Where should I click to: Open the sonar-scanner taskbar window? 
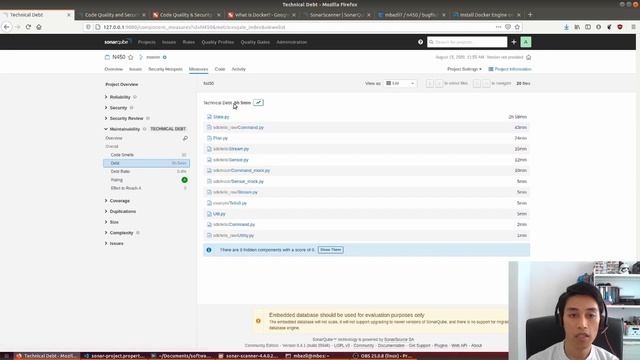[248, 356]
